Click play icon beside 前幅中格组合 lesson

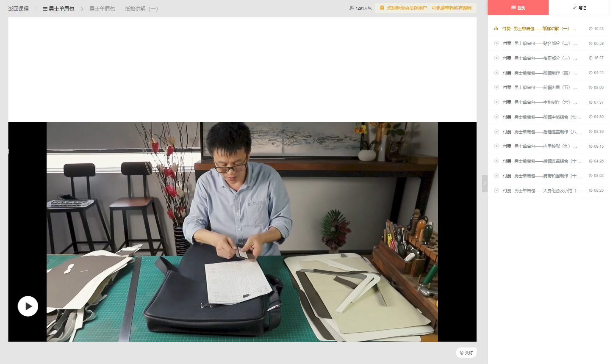point(496,117)
